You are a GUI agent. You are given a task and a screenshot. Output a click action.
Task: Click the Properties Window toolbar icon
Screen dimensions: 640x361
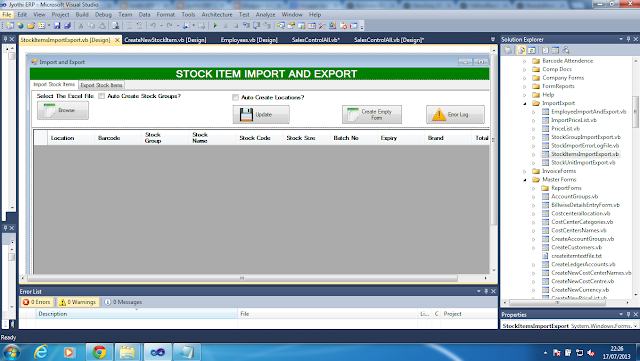pyautogui.click(x=291, y=25)
